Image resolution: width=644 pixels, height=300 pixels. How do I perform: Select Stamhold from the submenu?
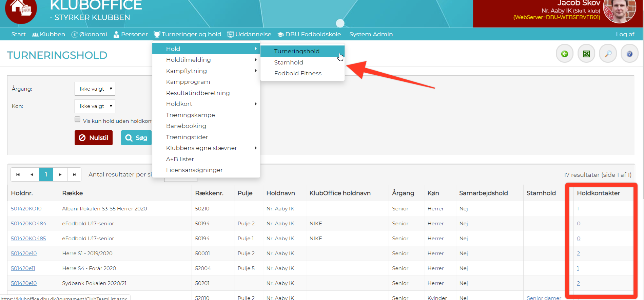click(289, 62)
